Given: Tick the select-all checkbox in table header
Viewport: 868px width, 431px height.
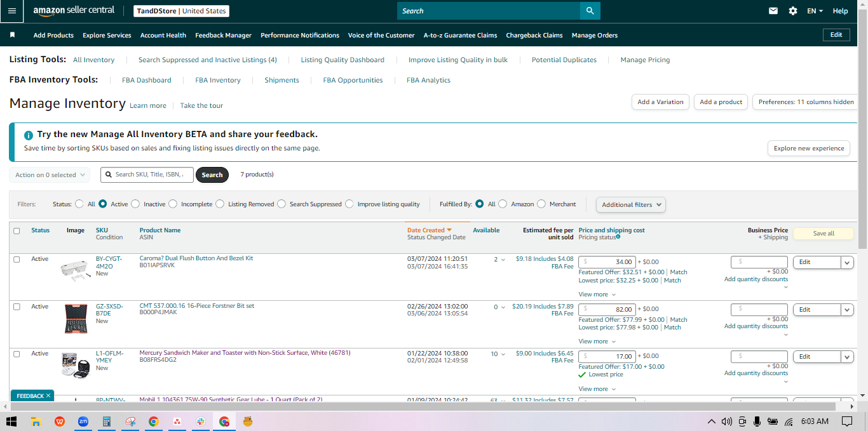Looking at the screenshot, I should [x=17, y=230].
